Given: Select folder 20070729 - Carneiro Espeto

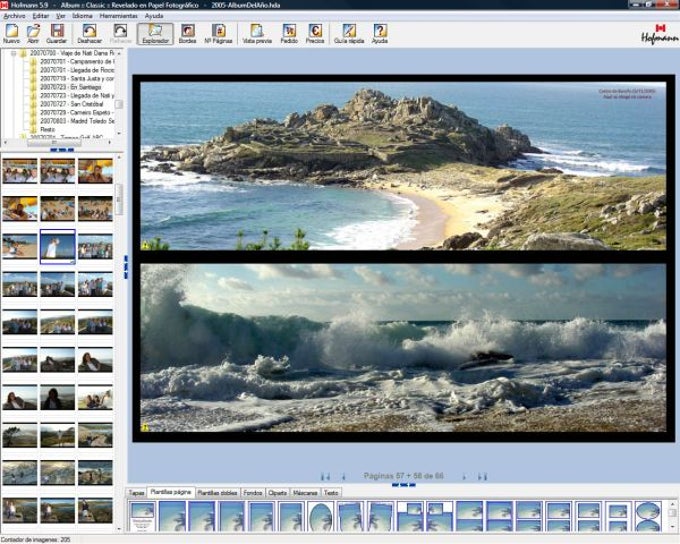Looking at the screenshot, I should click(x=72, y=112).
